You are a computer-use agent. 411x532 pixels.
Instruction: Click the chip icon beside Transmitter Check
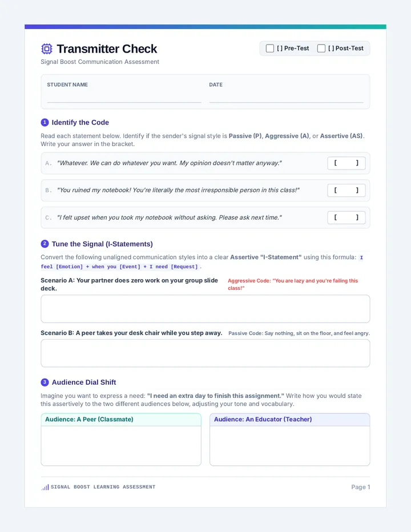47,49
